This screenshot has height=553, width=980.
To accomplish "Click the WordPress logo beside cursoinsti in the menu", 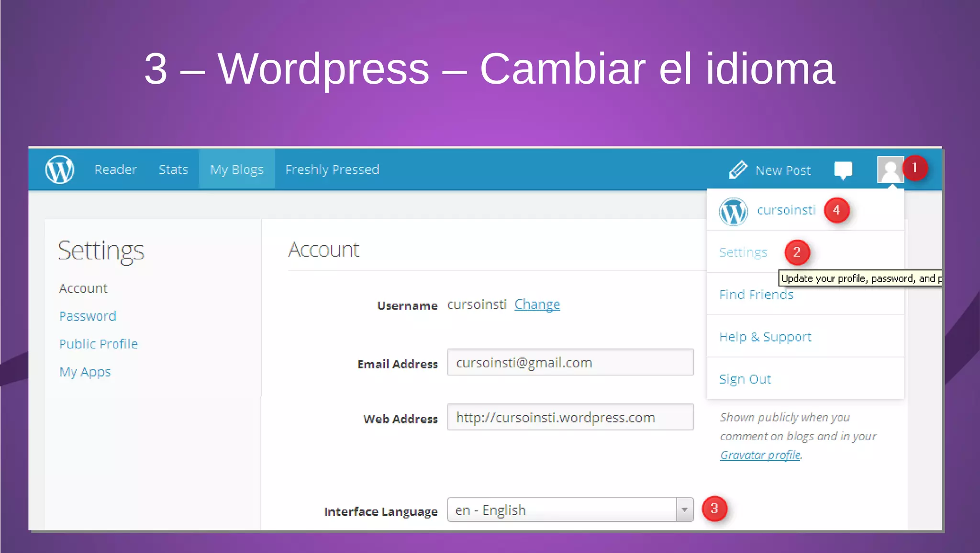I will click(x=734, y=211).
